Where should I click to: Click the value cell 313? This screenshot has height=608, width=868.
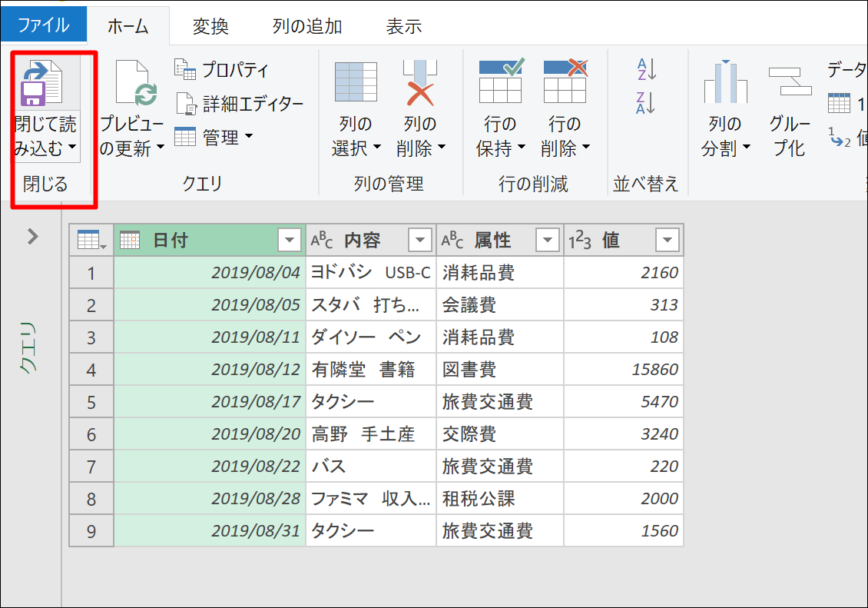click(623, 304)
